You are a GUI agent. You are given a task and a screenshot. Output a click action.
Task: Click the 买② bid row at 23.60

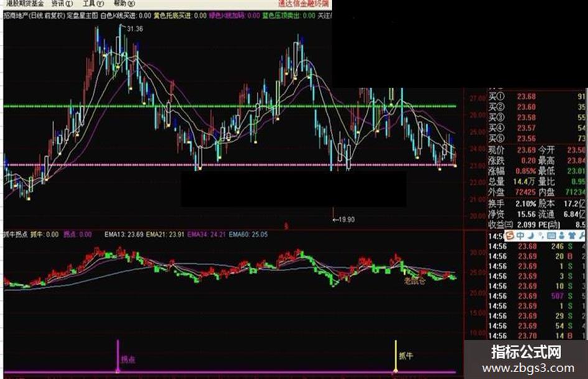538,107
